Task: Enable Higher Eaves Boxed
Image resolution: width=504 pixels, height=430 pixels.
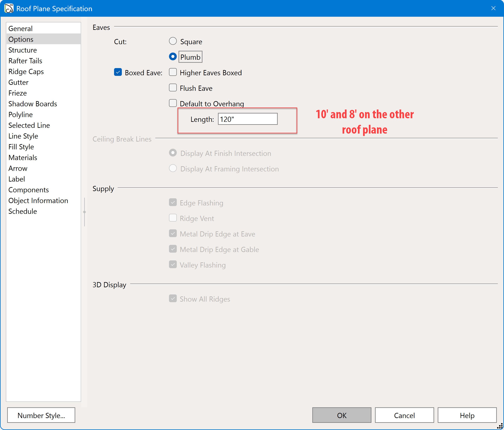Action: coord(173,72)
